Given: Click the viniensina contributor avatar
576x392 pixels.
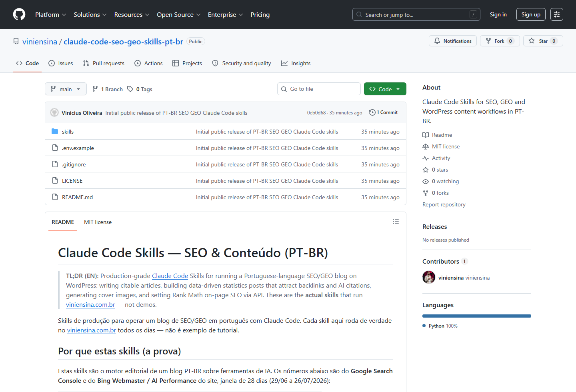Looking at the screenshot, I should (429, 277).
